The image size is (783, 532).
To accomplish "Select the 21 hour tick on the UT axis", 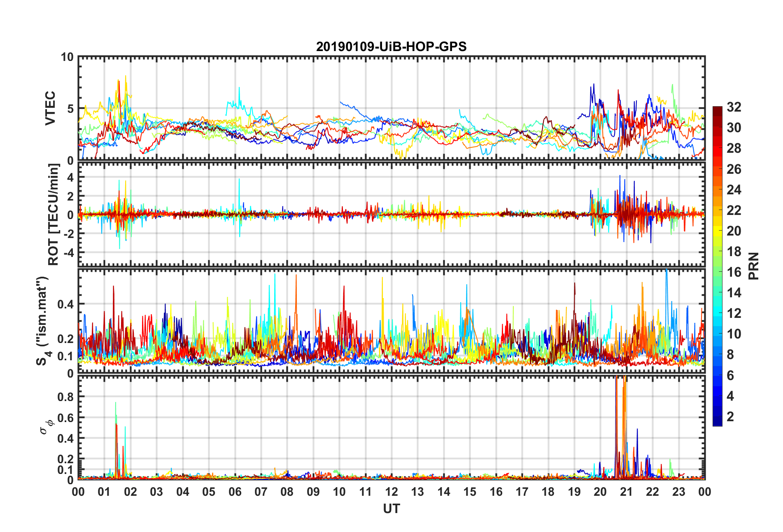I will [x=626, y=492].
